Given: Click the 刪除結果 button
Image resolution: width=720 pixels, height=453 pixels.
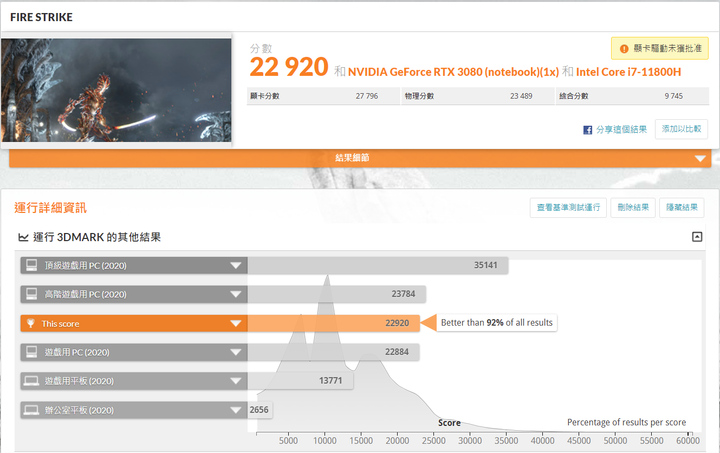Looking at the screenshot, I should pos(633,207).
